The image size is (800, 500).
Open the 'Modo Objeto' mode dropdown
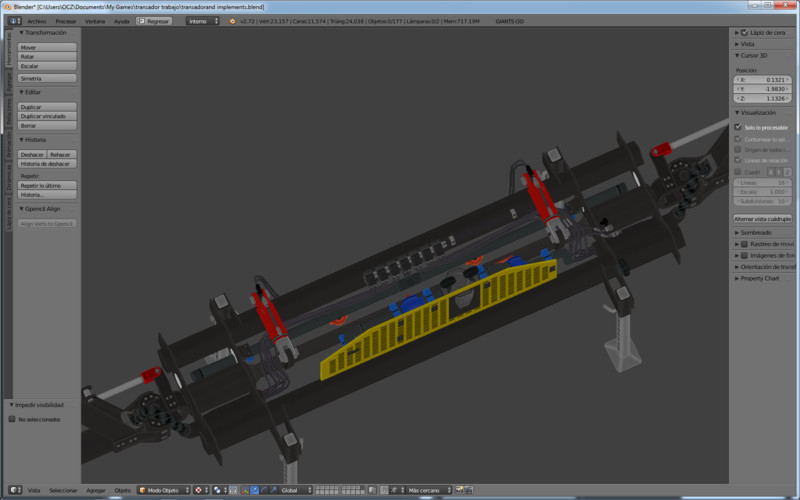[163, 490]
